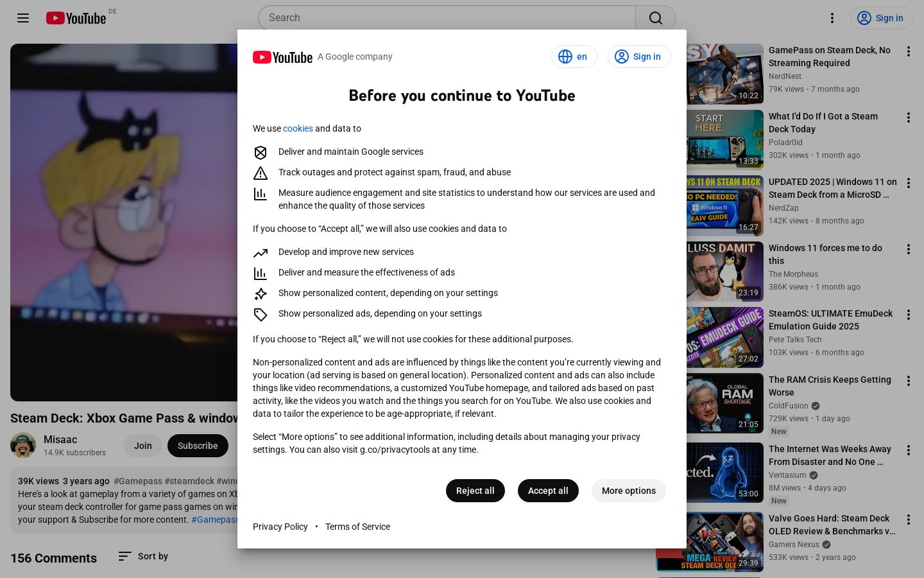Click the YouTube logo in the header
This screenshot has width=924, height=578.
click(x=76, y=18)
